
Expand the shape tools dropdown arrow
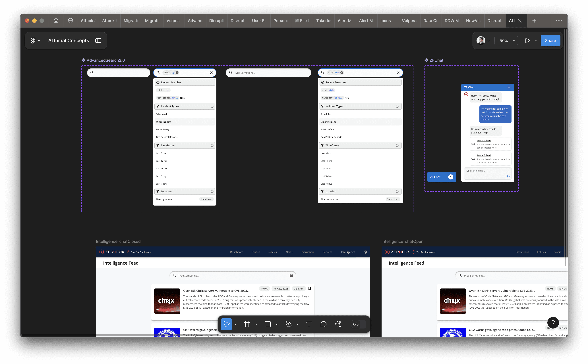[277, 325]
